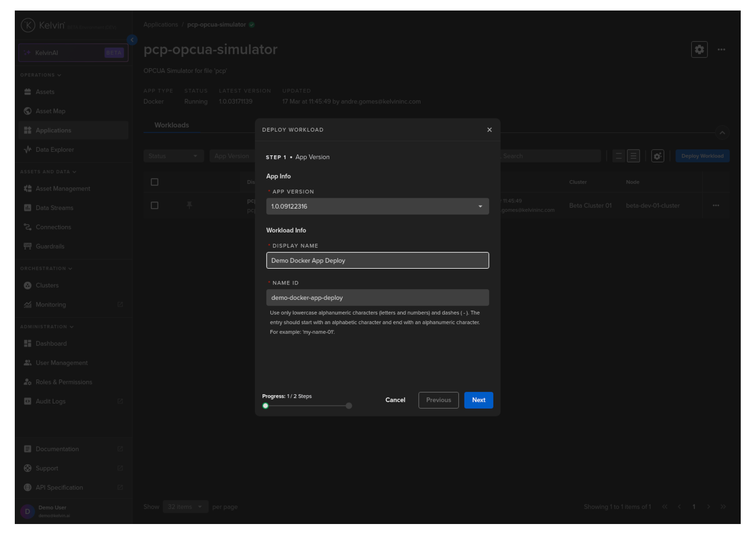The height and width of the screenshot is (535, 756).
Task: Open column settings icon next to Deploy Workload
Action: (x=657, y=156)
